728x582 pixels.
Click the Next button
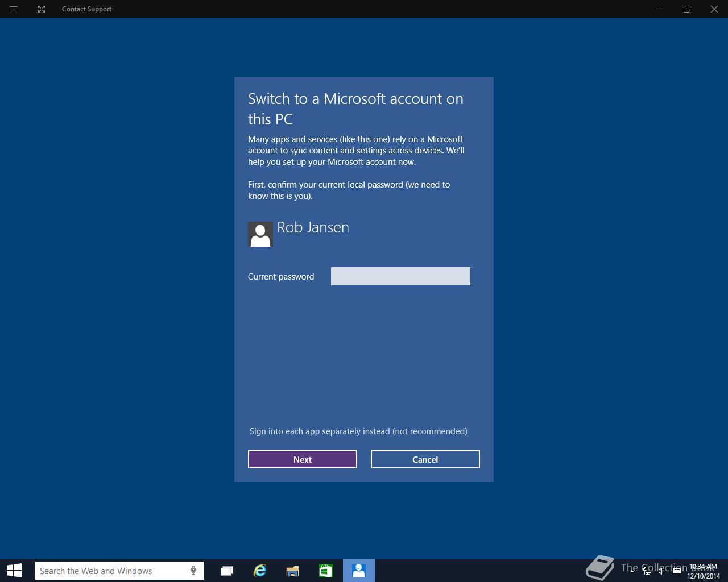tap(303, 459)
